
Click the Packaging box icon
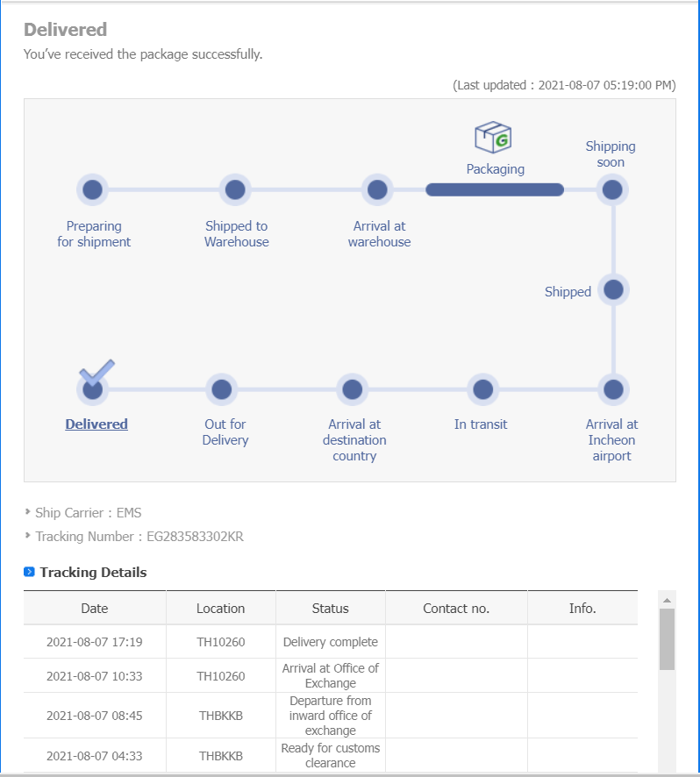tap(493, 138)
